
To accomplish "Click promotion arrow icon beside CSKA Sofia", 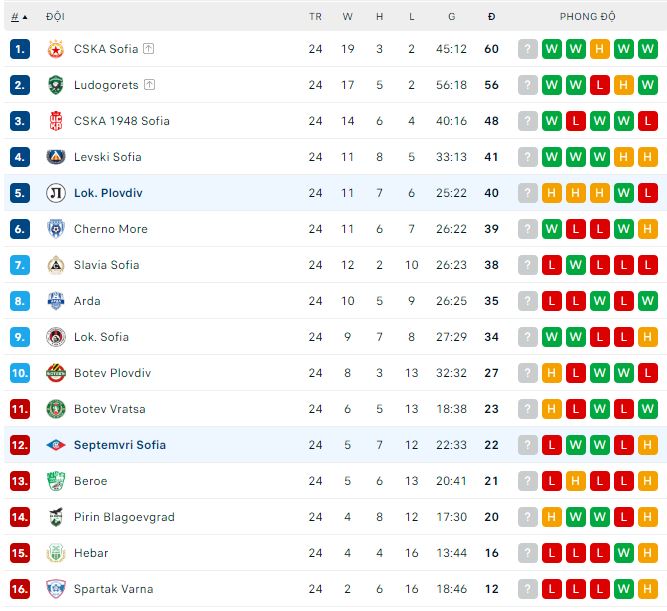I will [148, 48].
